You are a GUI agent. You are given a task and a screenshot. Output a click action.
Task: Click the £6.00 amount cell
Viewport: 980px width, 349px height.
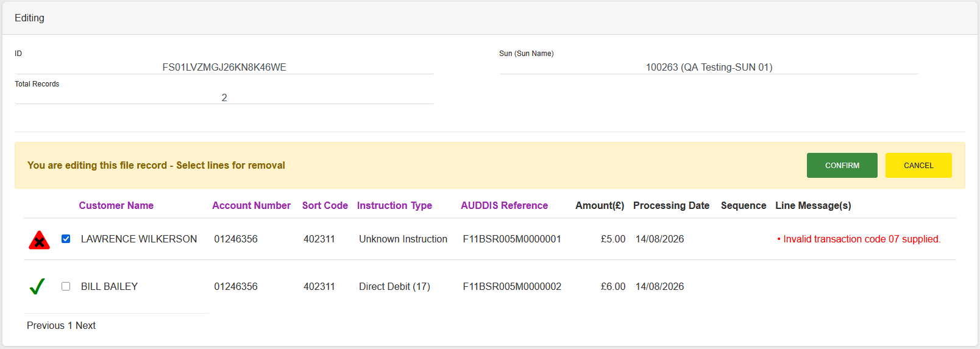(613, 287)
